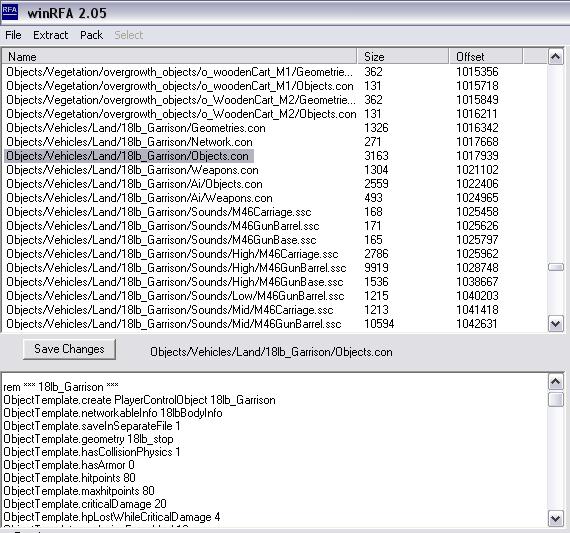570x533 pixels.
Task: Select 18lb_Garrison/Ai/Objects.con file entry
Action: click(134, 184)
